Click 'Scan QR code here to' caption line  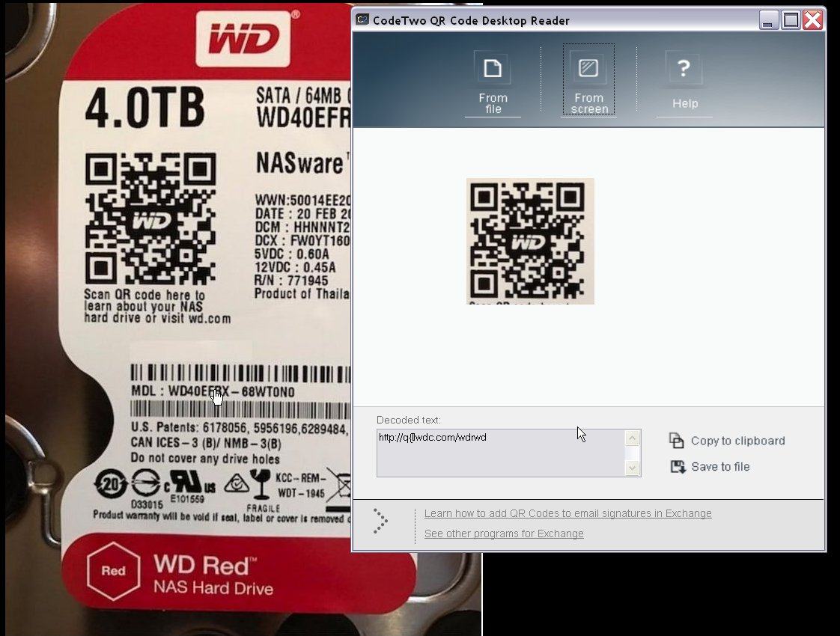pyautogui.click(x=144, y=295)
